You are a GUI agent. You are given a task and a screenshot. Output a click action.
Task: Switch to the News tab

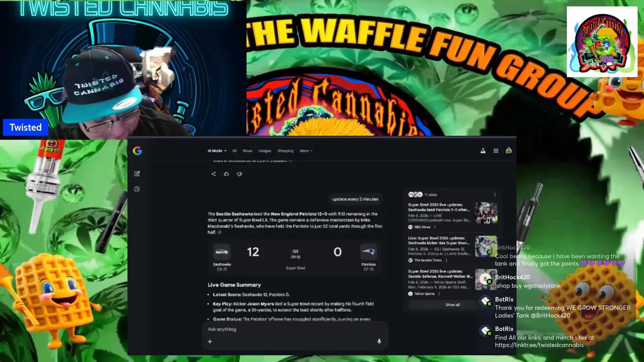[x=248, y=151]
